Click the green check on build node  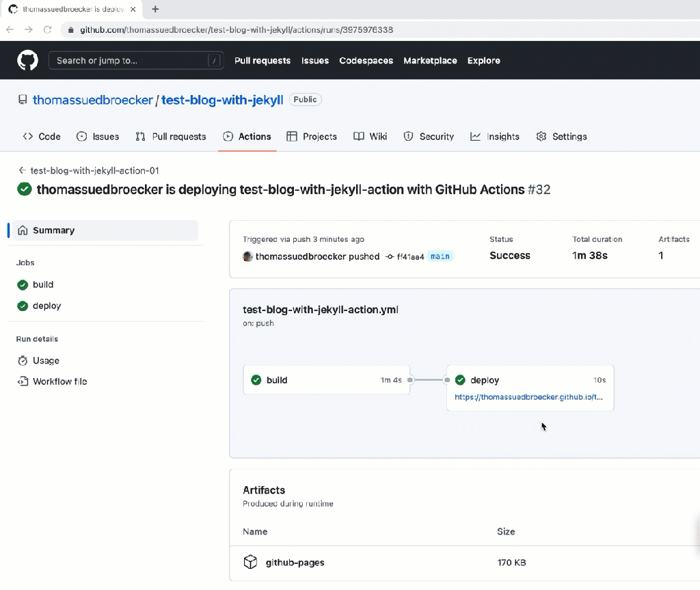[256, 380]
